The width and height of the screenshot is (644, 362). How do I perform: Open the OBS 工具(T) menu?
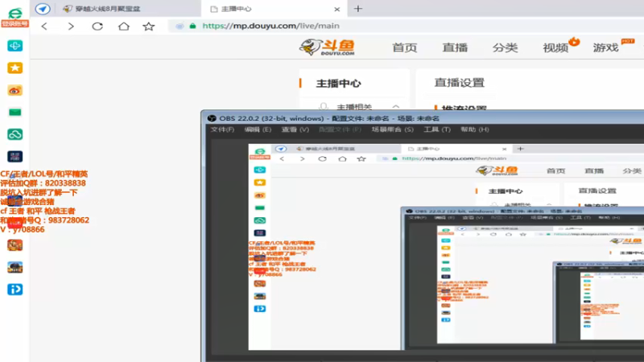coord(437,130)
